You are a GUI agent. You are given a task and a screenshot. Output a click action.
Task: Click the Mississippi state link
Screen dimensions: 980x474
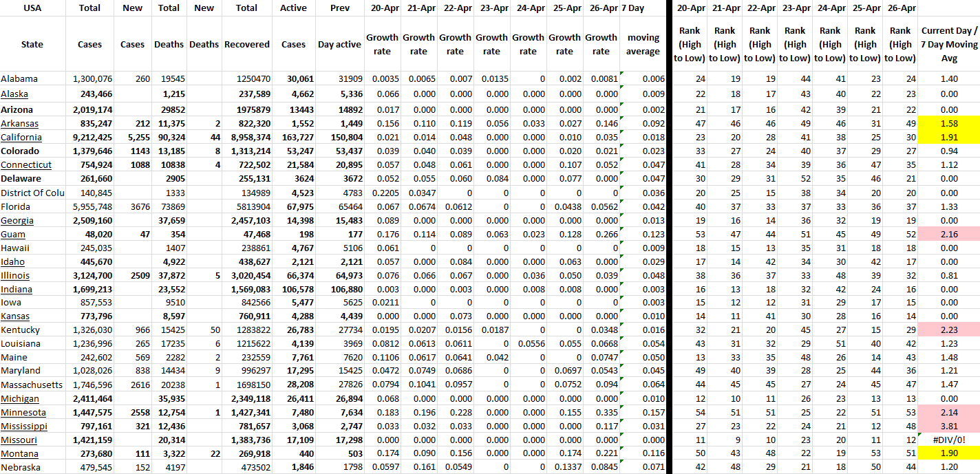(x=24, y=427)
